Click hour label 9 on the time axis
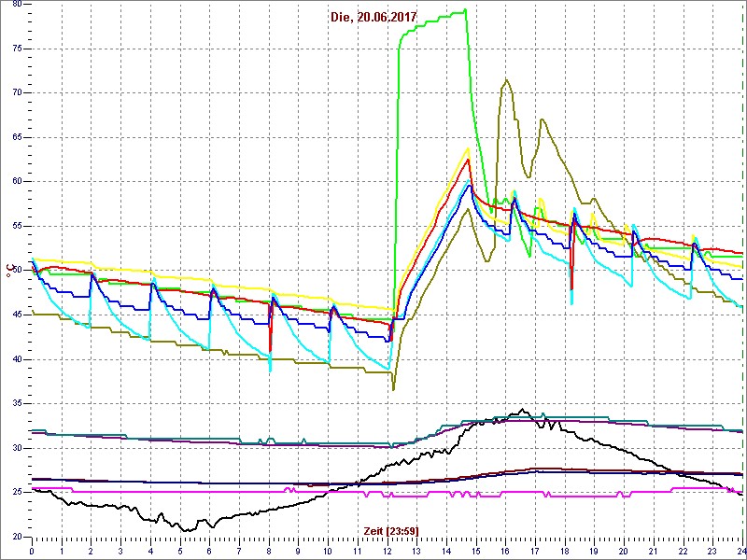This screenshot has height=560, width=747. click(298, 552)
